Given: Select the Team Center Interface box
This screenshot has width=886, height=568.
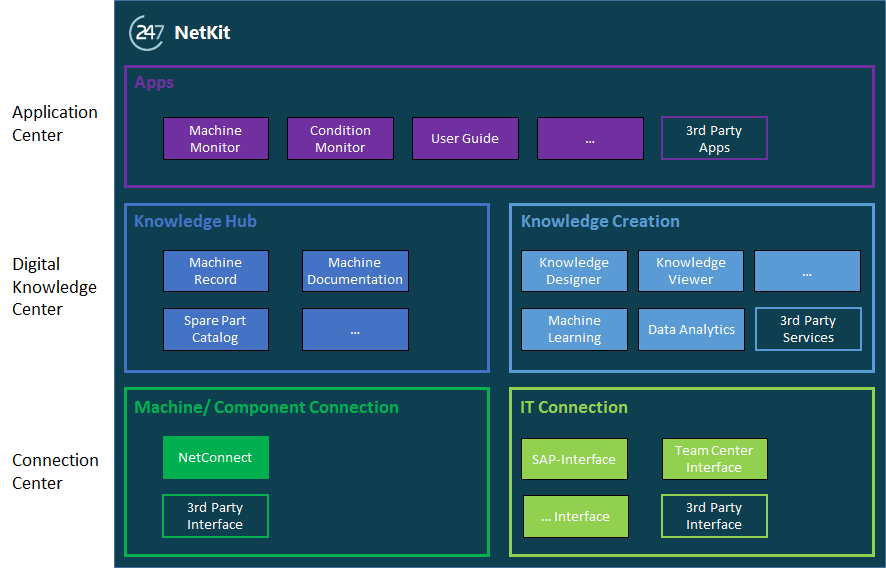Looking at the screenshot, I should pos(715,459).
